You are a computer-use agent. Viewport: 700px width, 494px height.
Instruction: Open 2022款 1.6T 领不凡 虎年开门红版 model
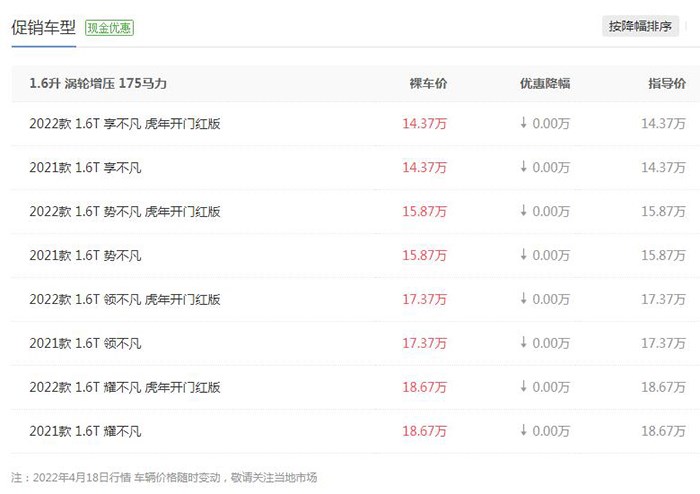tap(125, 299)
